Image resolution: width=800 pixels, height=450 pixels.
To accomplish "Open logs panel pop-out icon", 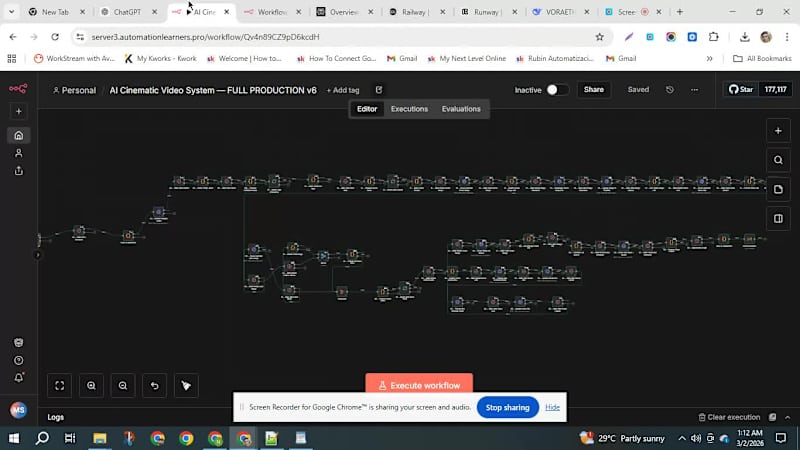I will coord(772,417).
